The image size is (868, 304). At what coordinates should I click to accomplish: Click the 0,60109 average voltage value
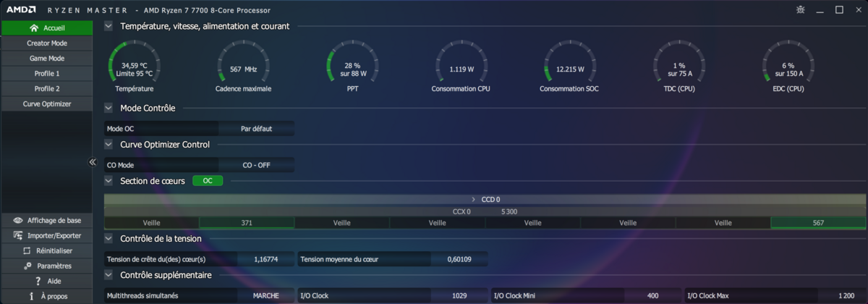pos(459,258)
